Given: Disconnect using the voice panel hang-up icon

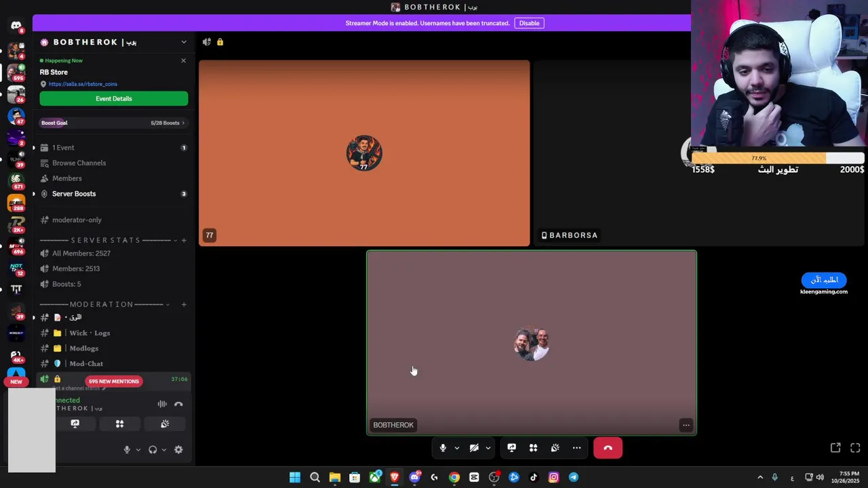Looking at the screenshot, I should (x=178, y=404).
